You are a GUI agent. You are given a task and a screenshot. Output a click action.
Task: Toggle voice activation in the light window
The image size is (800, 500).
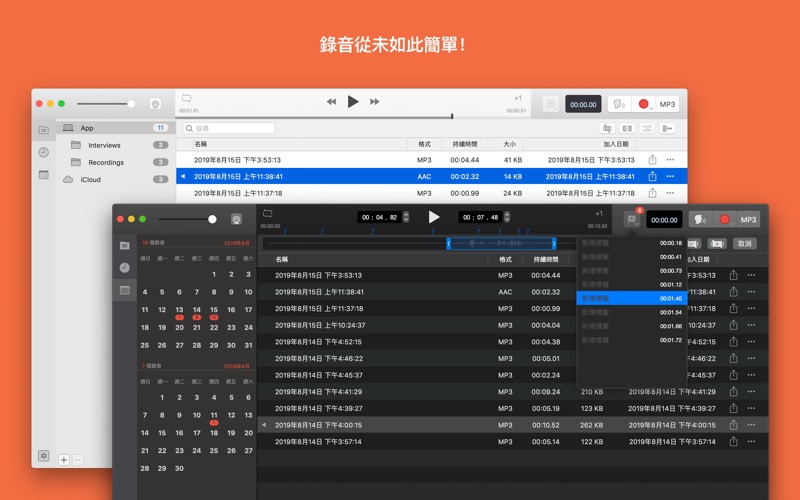click(619, 104)
